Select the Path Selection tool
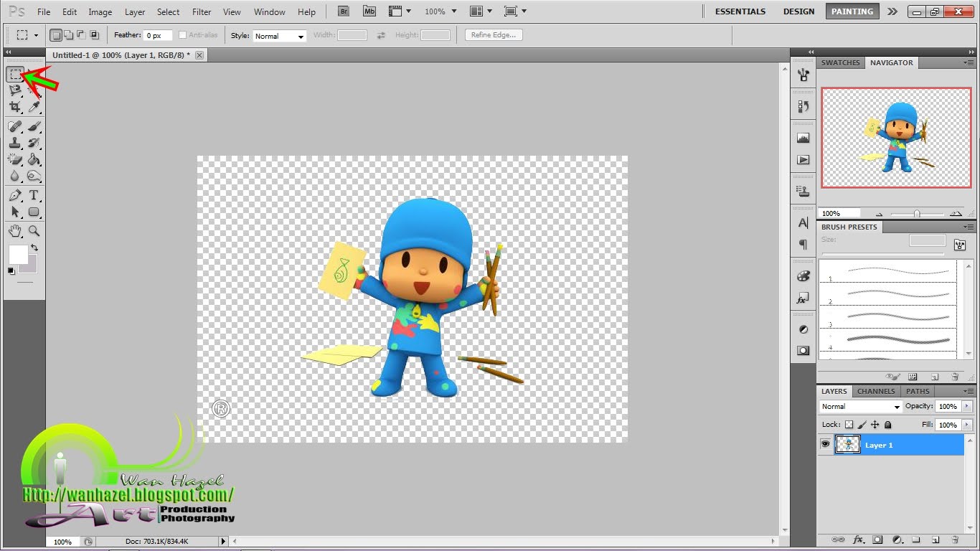Screen dimensions: 980x551 (x=15, y=212)
